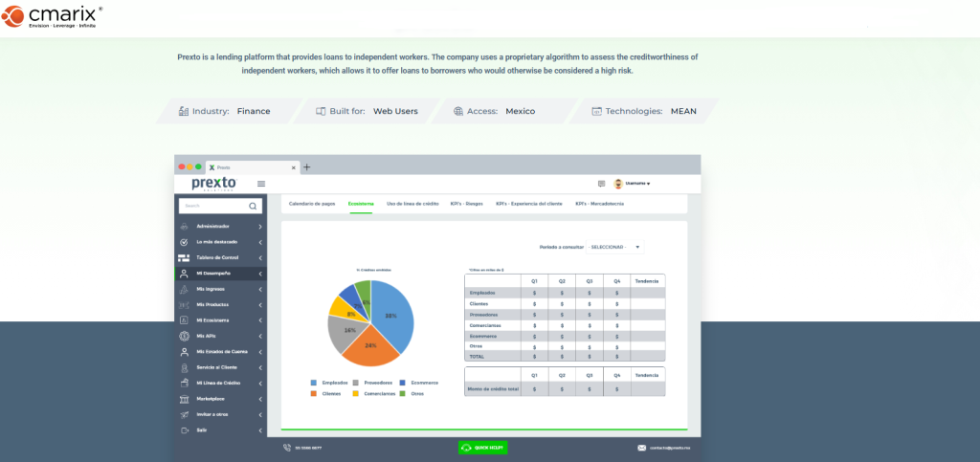Screen dimensions: 980x462
Task: Expand the Lo más destacado chevron
Action: pos(260,242)
